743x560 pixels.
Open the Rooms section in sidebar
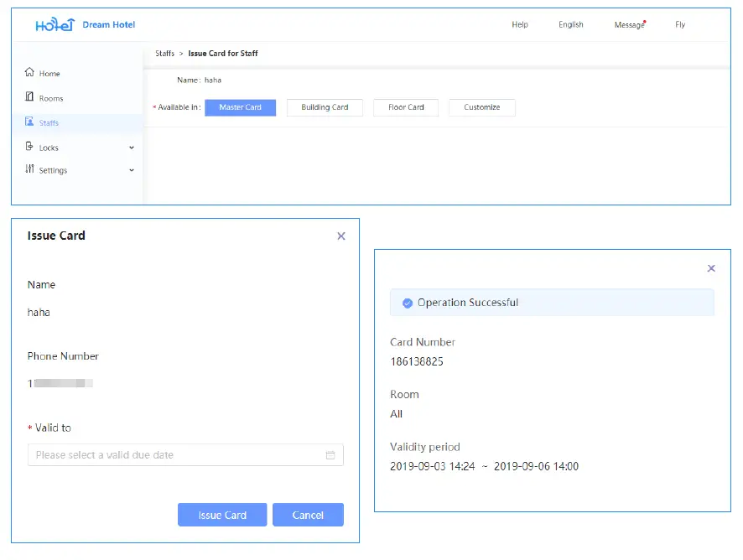50,99
